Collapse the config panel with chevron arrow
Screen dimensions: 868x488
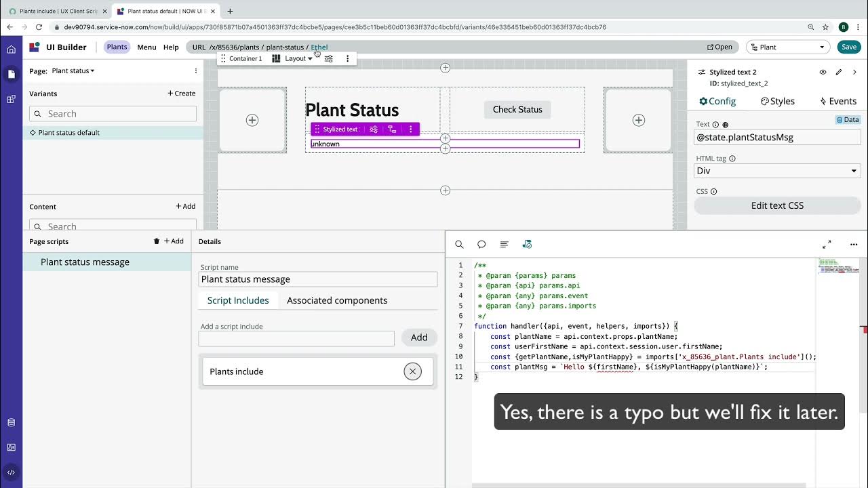(x=854, y=72)
